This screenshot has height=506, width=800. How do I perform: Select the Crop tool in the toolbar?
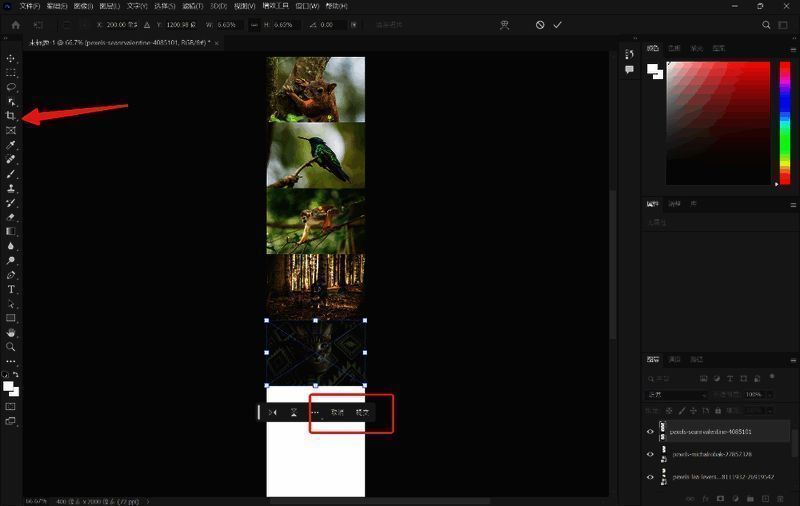point(11,116)
